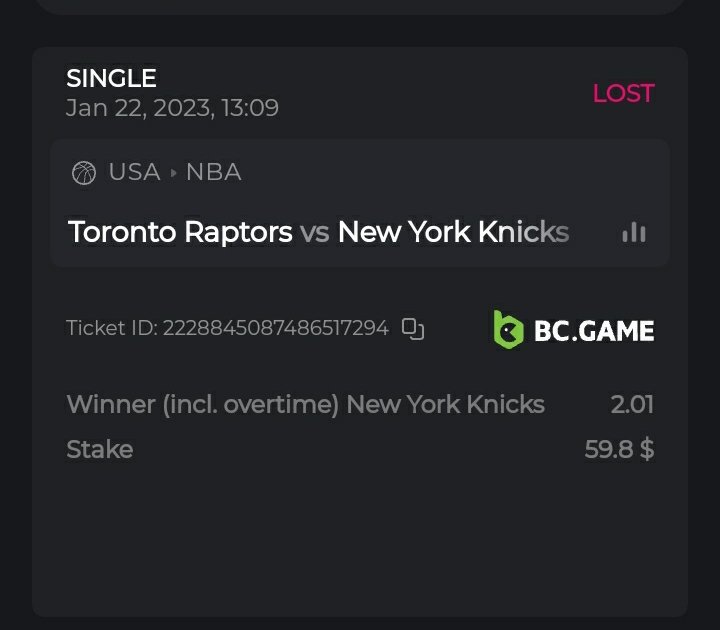Viewport: 720px width, 630px height.
Task: Click the green BC.GAME logo icon
Action: (x=508, y=329)
